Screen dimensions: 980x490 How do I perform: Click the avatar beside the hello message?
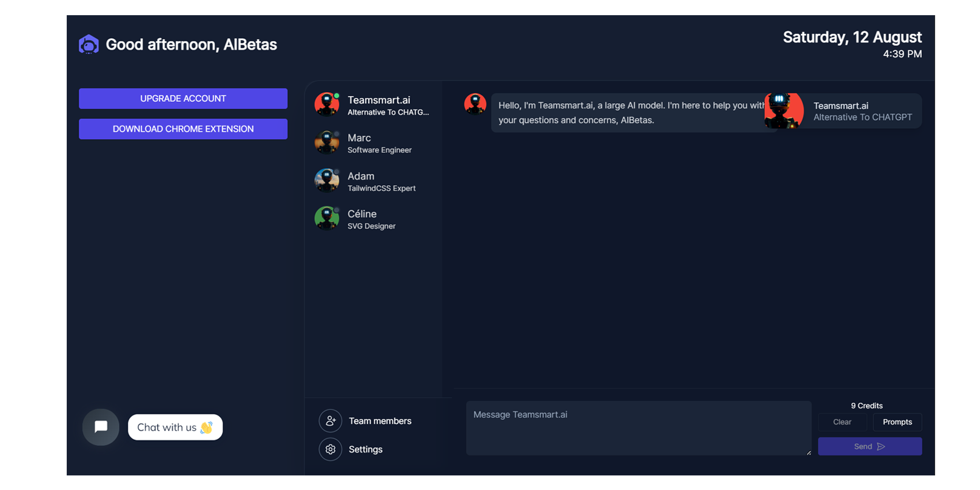475,104
